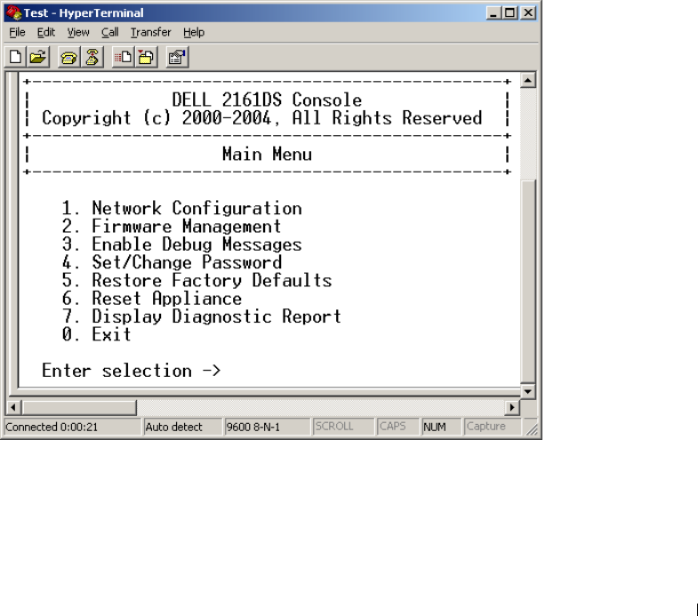Image resolution: width=698 pixels, height=616 pixels.
Task: Click the horizontal scrollbar left arrow
Action: tap(13, 407)
